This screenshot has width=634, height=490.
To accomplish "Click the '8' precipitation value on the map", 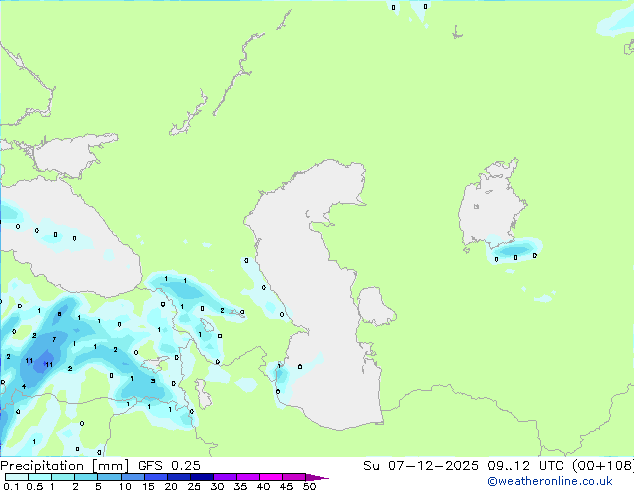I will coord(59,314).
